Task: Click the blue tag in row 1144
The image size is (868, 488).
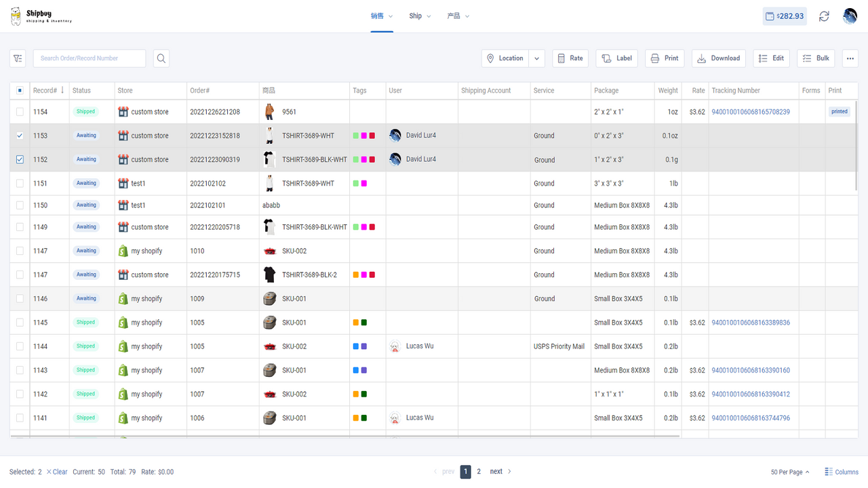Action: pyautogui.click(x=356, y=346)
